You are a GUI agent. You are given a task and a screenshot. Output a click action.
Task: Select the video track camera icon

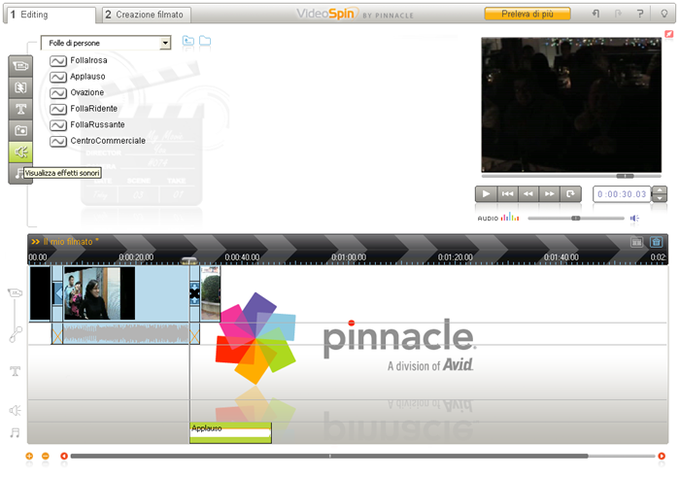[15, 293]
